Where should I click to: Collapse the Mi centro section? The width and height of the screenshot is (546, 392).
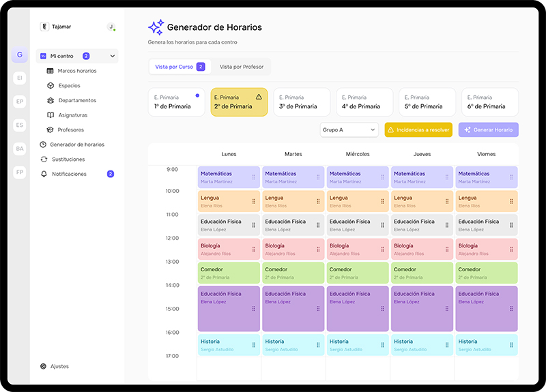pos(113,56)
